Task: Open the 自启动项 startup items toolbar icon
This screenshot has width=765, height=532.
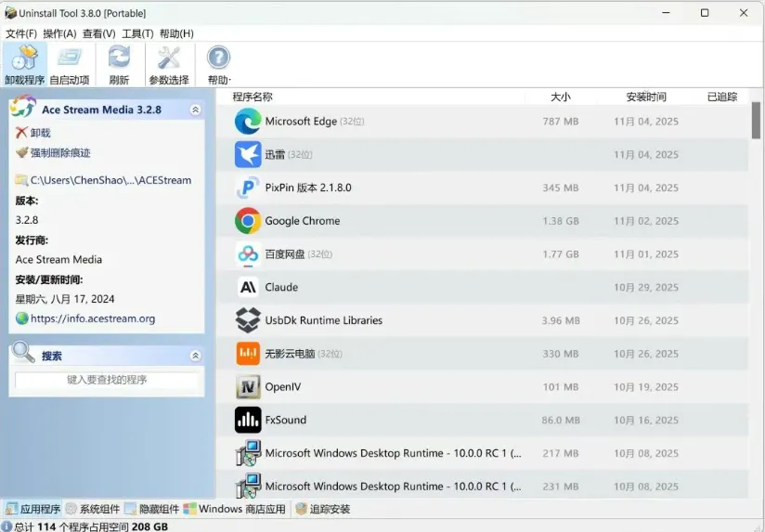Action: tap(70, 58)
